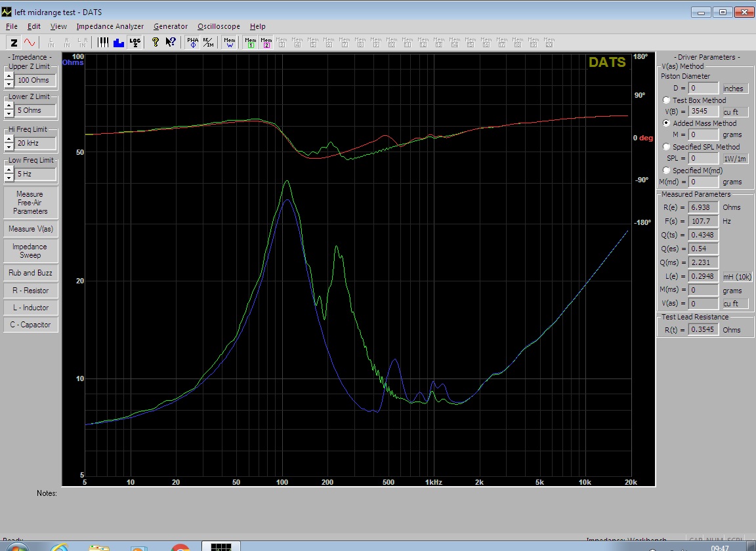This screenshot has height=551, width=756.
Task: Select the Z impedance analyzer mode icon
Action: [x=14, y=43]
